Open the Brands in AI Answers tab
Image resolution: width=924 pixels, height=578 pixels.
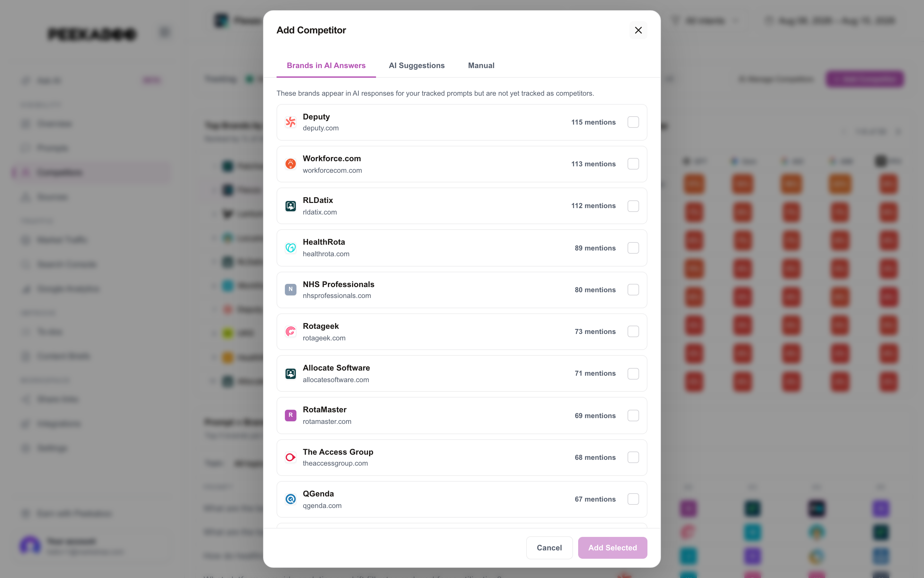pos(326,66)
